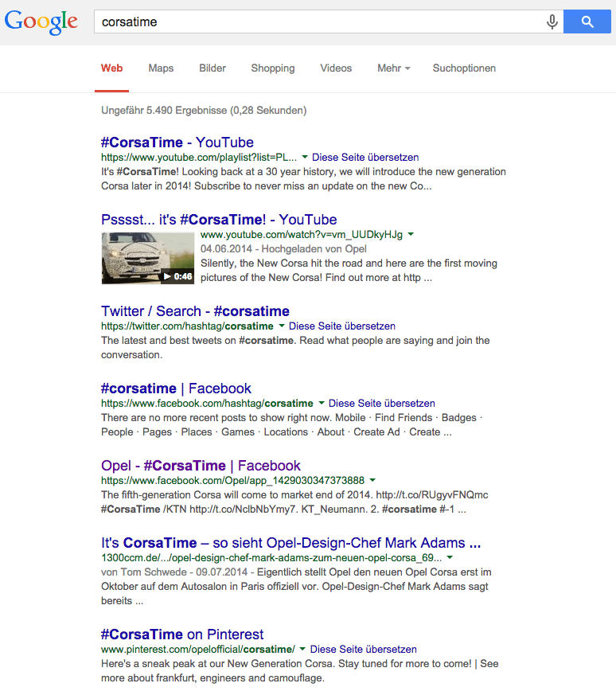This screenshot has width=616, height=695.
Task: Open It's CorsaTime Mark Adams article result
Action: [290, 542]
